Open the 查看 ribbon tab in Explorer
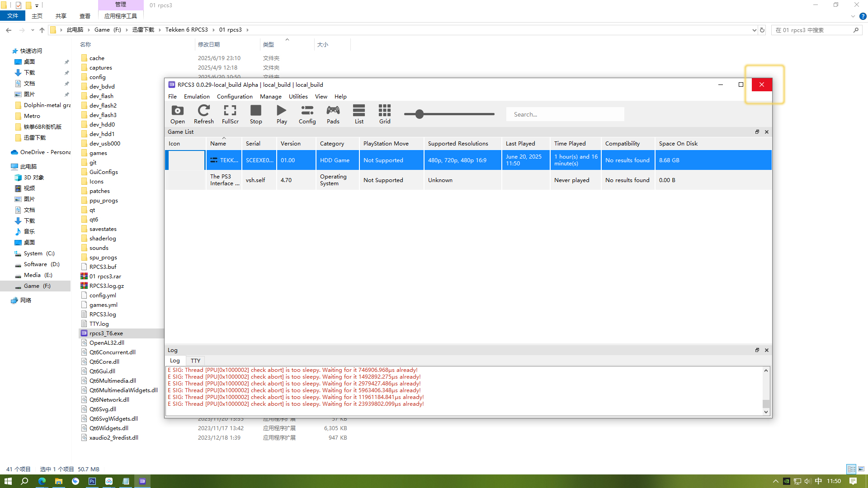Viewport: 868px width, 488px height. coord(85,16)
